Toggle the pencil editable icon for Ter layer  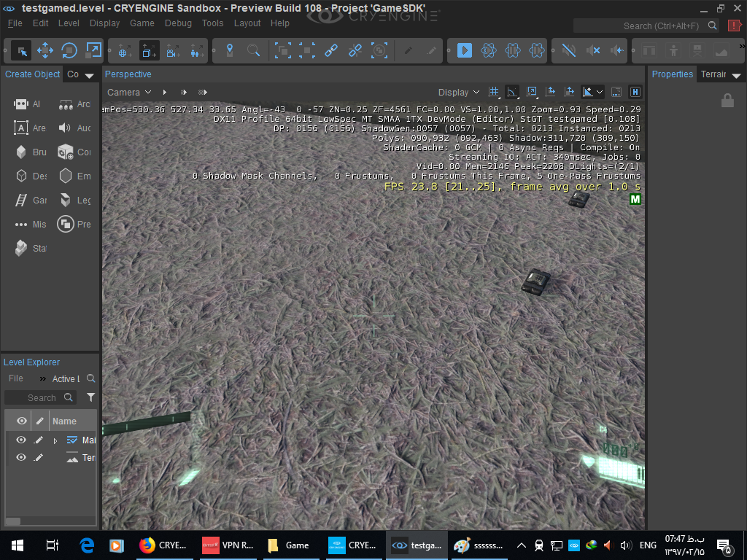tap(39, 458)
